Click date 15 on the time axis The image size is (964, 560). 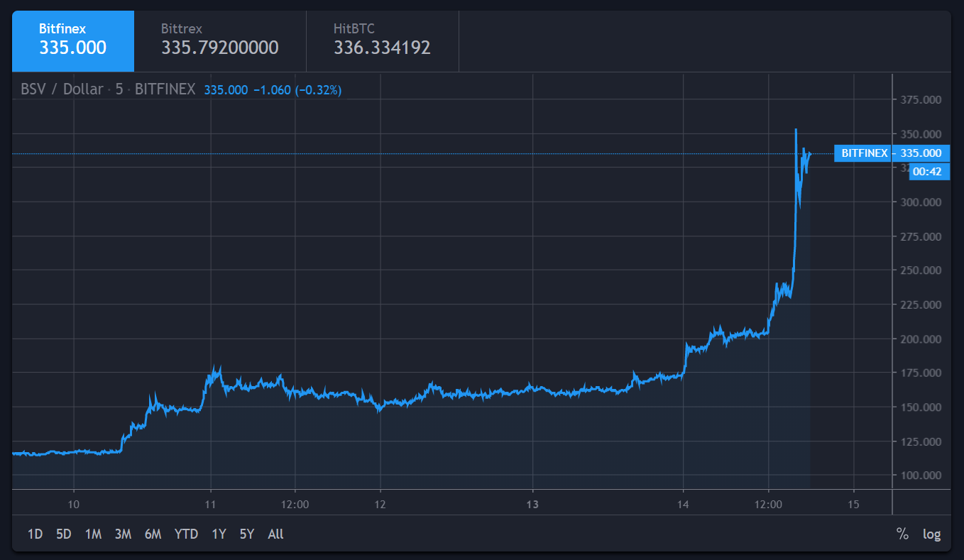[x=853, y=504]
